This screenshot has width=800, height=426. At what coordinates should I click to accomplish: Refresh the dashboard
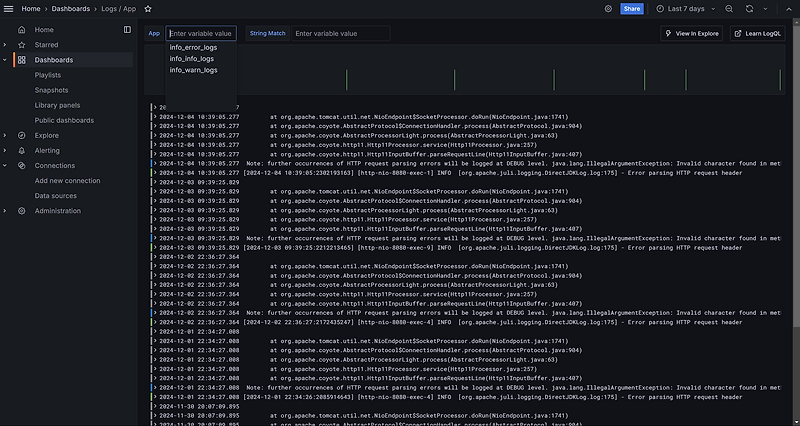click(749, 9)
